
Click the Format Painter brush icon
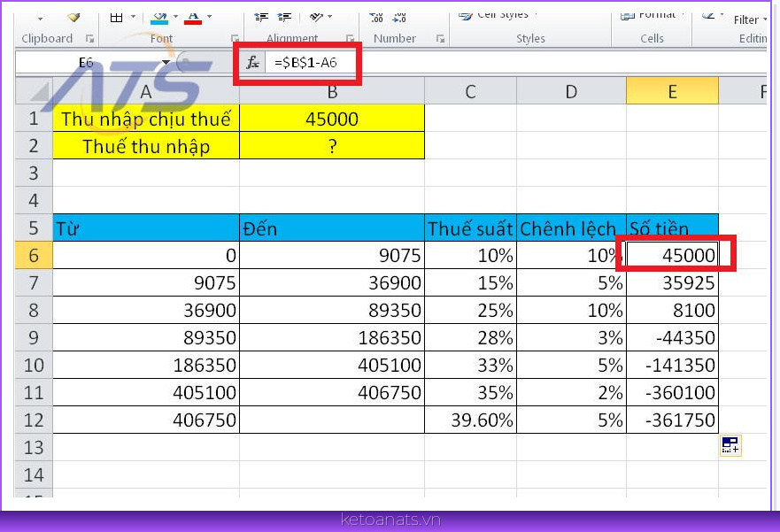click(73, 18)
